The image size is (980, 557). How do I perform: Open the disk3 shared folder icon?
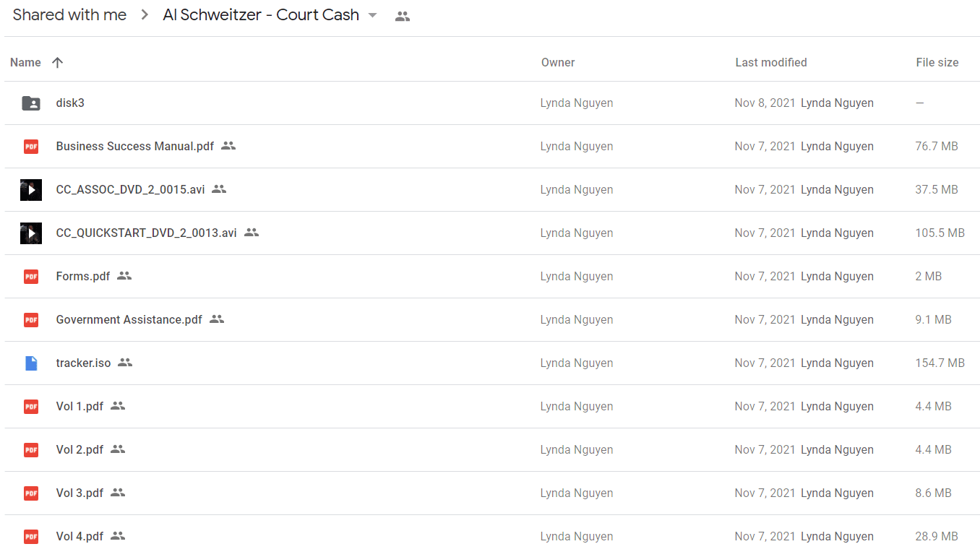(x=31, y=103)
